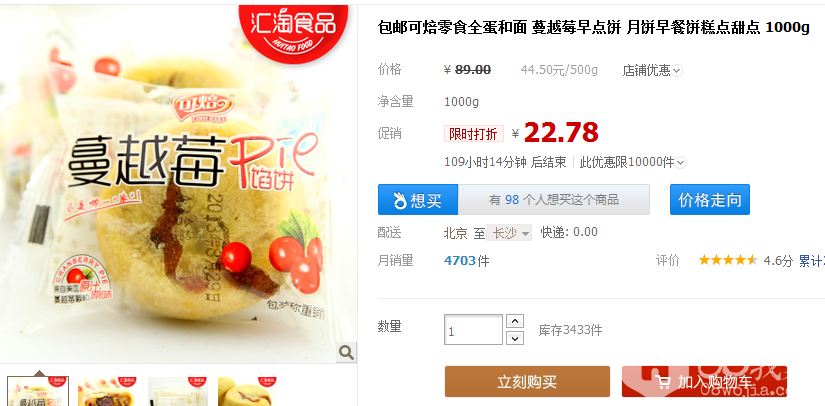The height and width of the screenshot is (406, 825).
Task: Click the shopping cart icon in 加入购物车
Action: [663, 382]
